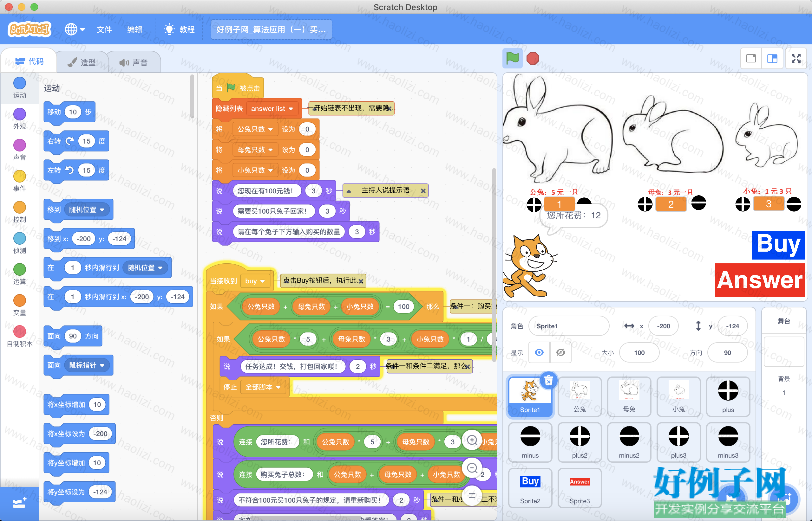Open the 全部脚本 stop dropdown

263,387
